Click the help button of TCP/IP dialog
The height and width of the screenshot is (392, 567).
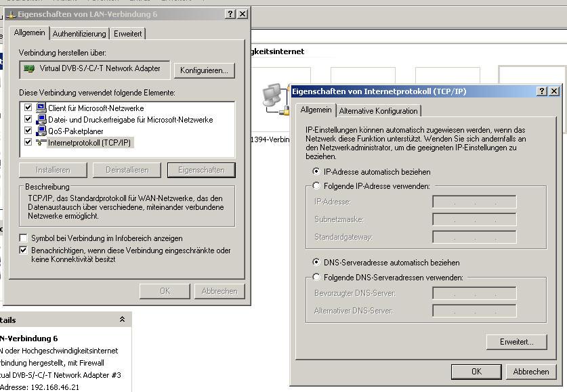click(542, 91)
